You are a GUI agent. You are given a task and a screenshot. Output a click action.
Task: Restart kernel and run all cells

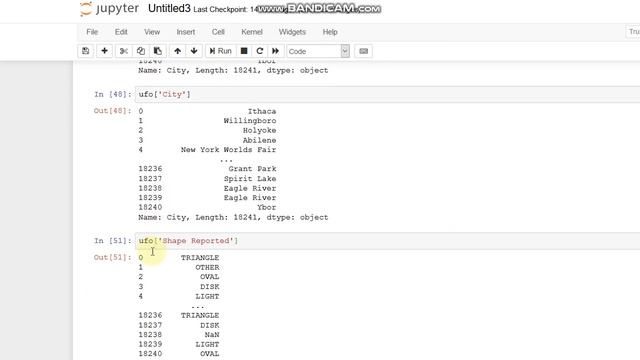point(276,51)
